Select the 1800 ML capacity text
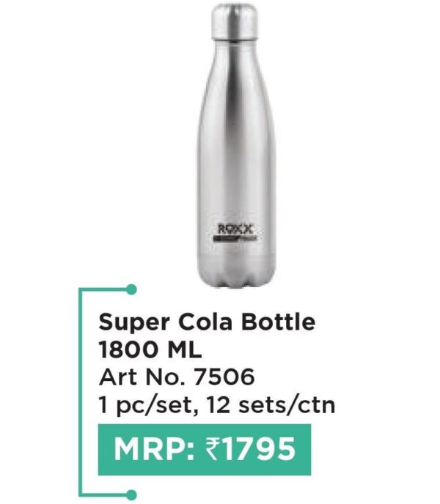This screenshot has width=440, height=504. [150, 350]
